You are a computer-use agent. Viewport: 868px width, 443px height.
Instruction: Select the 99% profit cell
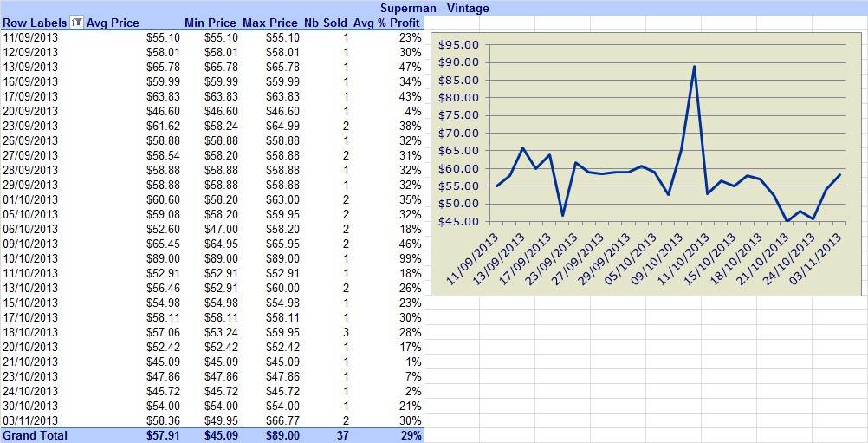(411, 258)
